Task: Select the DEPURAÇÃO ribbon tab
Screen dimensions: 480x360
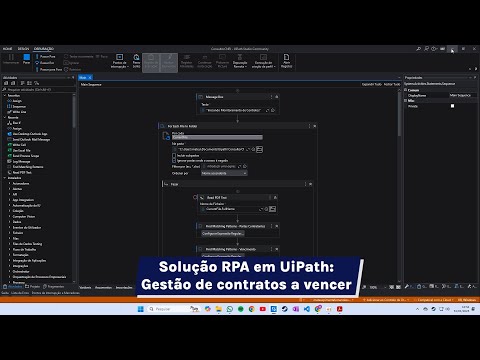Action: [x=44, y=49]
